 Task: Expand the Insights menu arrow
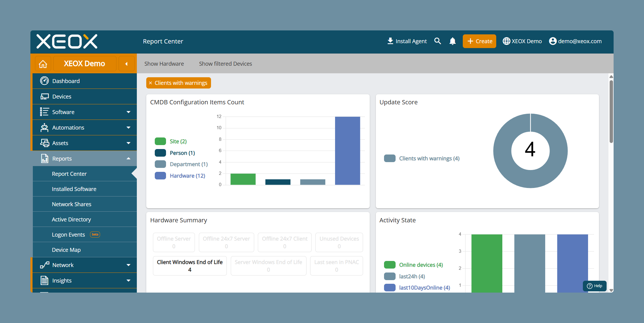tap(128, 280)
